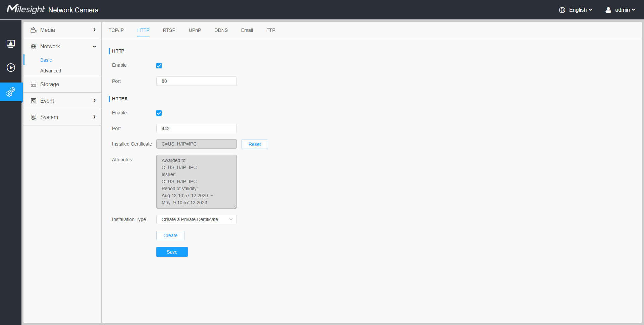644x325 pixels.
Task: Click the admin user avatar icon
Action: [x=608, y=10]
